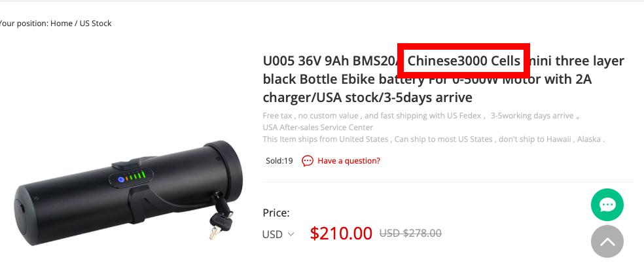Go to Home breadcrumb link

click(62, 24)
